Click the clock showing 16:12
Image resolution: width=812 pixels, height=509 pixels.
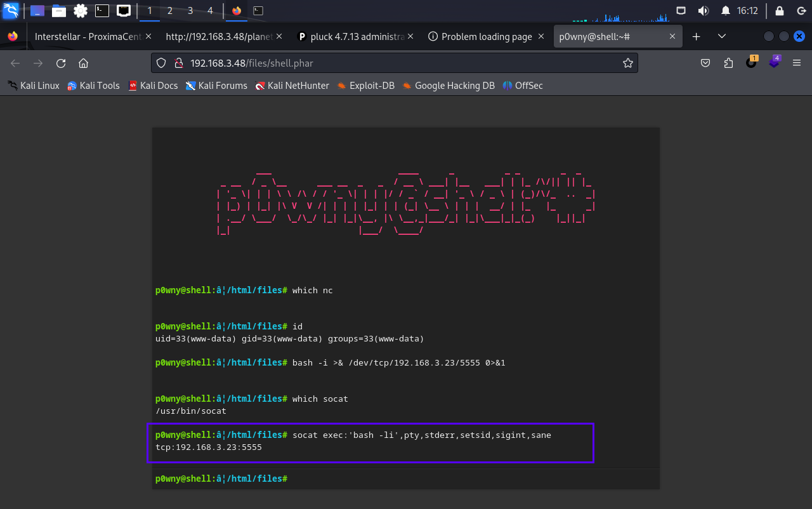click(748, 11)
